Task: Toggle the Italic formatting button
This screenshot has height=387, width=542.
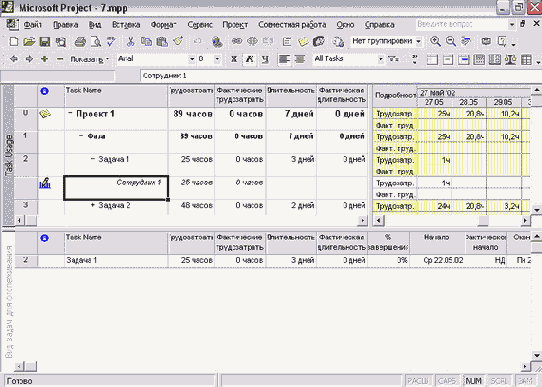Action: 249,59
